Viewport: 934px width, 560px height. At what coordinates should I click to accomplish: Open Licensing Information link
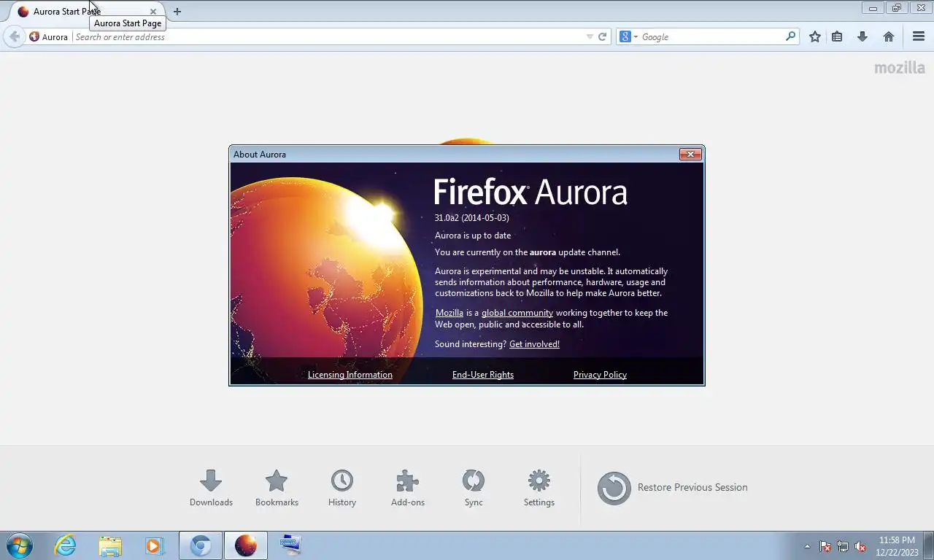point(350,375)
